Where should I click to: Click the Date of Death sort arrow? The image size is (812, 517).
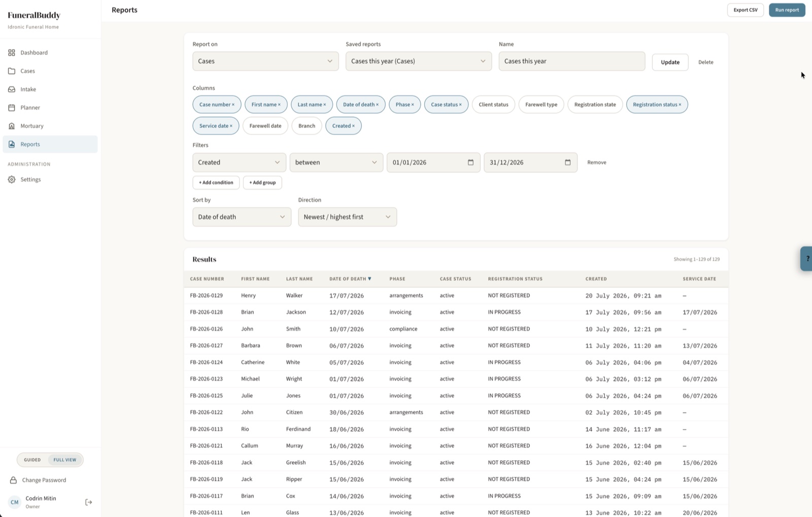click(x=369, y=279)
